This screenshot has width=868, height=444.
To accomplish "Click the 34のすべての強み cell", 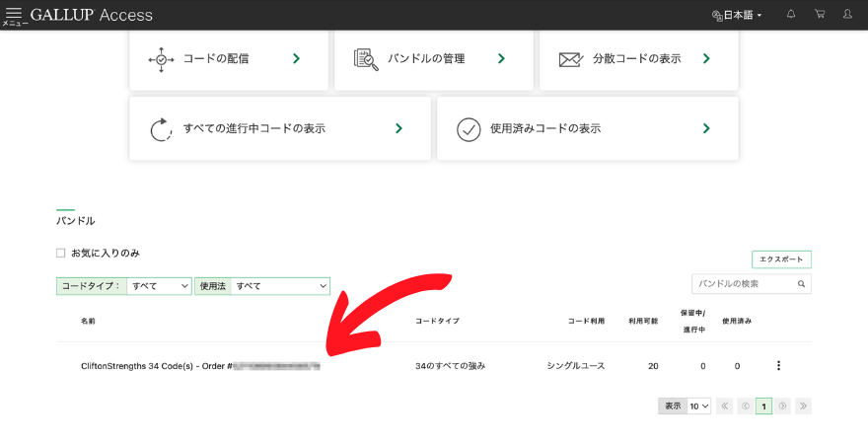I will click(450, 366).
